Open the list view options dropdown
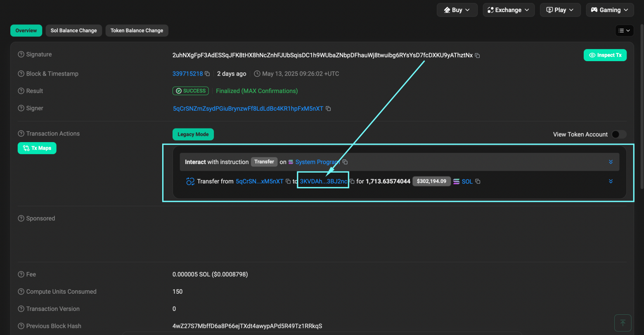 tap(624, 31)
